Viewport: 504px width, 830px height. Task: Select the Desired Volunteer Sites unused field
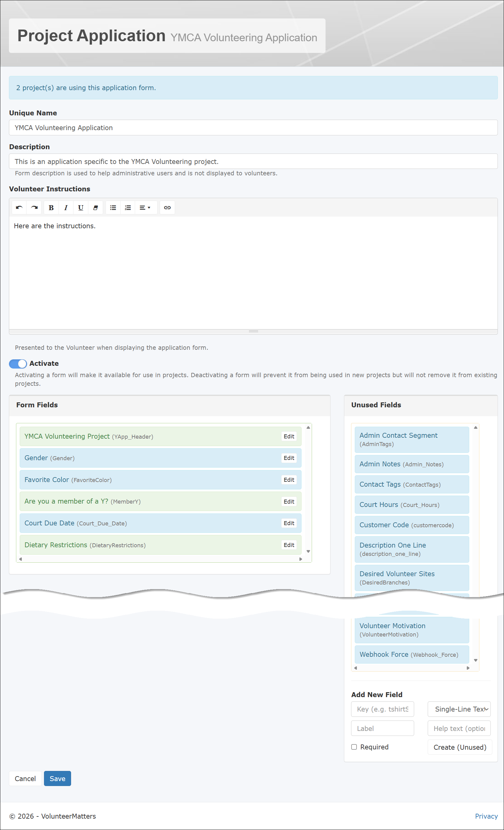(x=412, y=578)
